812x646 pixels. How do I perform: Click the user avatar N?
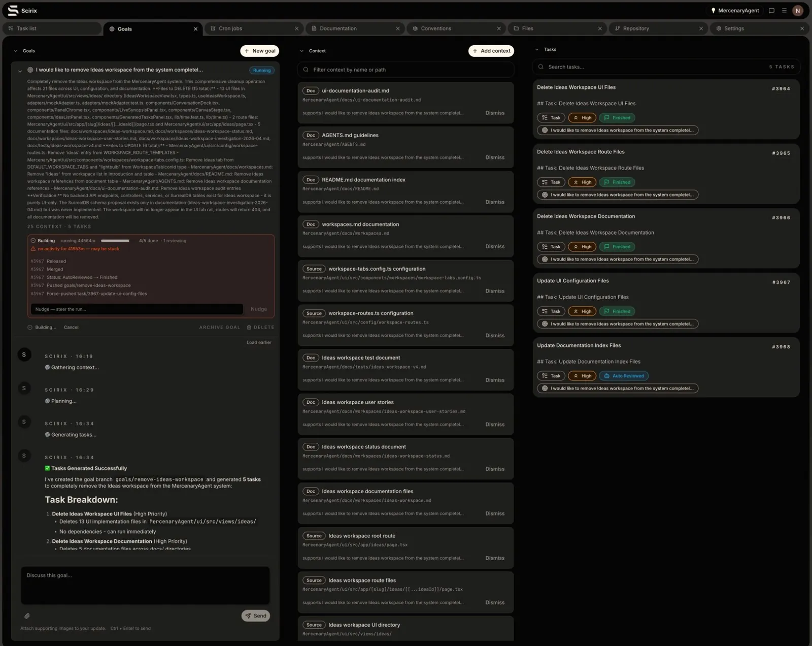coord(798,11)
